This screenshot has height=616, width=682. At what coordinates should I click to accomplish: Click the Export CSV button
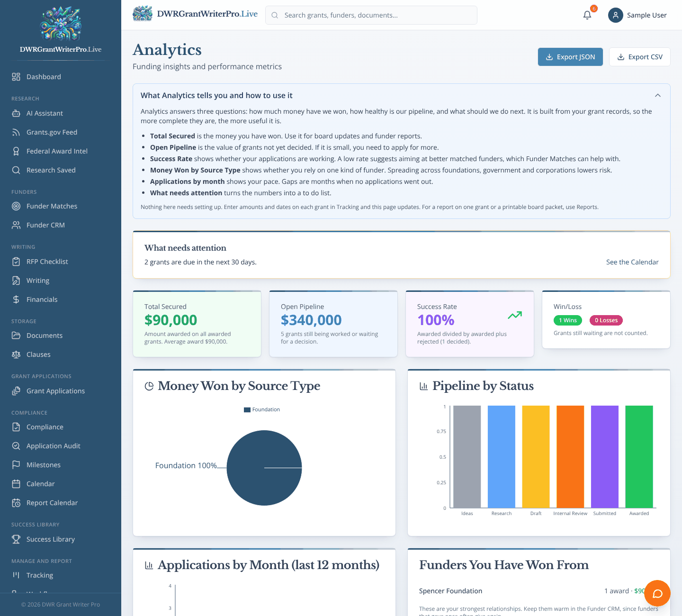(640, 57)
